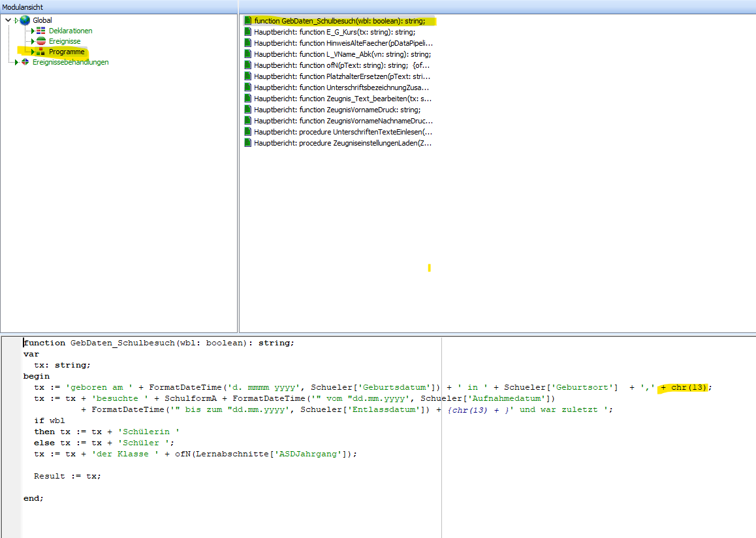Click the commented {chr(13) + } text
Image resolution: width=756 pixels, height=538 pixels.
479,410
